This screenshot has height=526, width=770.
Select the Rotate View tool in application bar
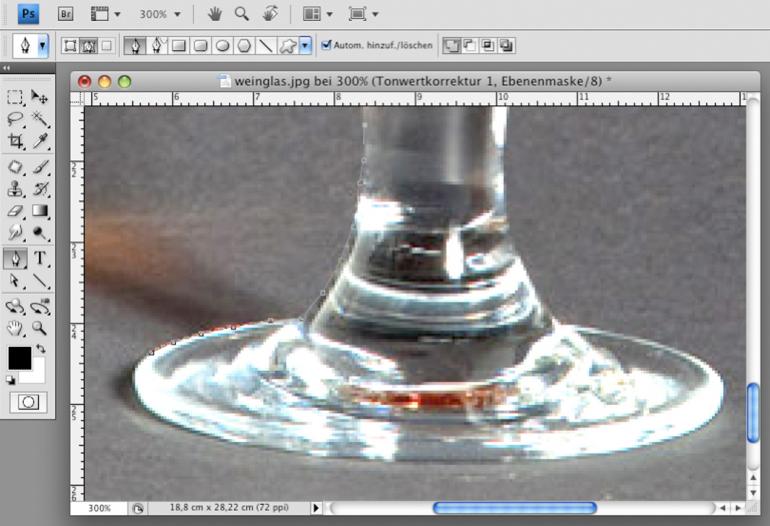pos(270,14)
